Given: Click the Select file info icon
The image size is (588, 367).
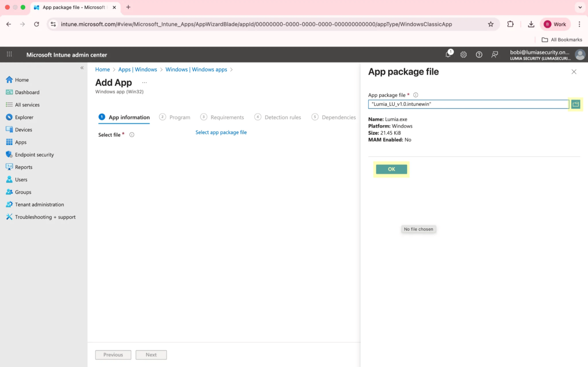Looking at the screenshot, I should (132, 135).
